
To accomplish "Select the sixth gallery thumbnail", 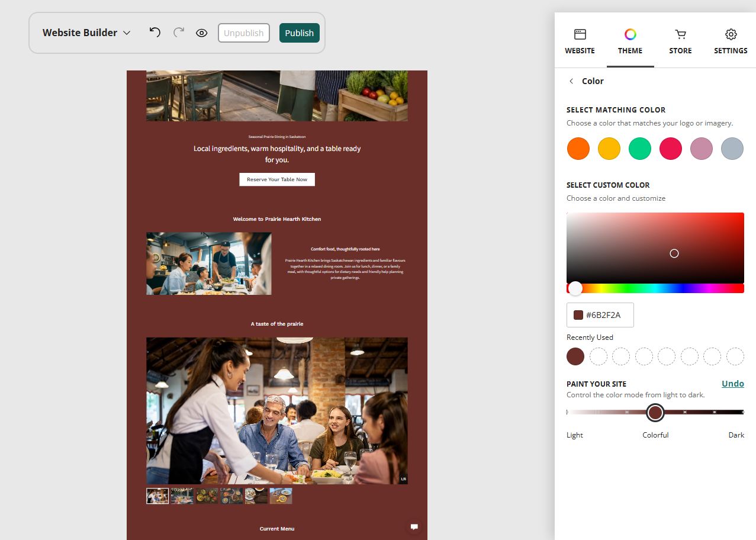I will 281,496.
